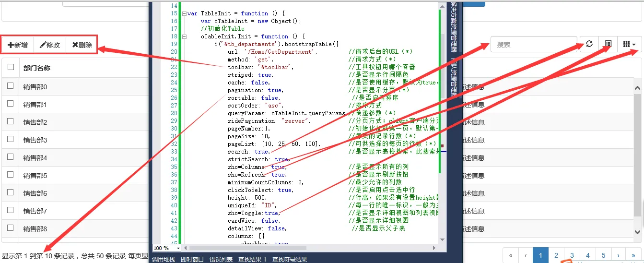
Task: Open the 查找结果 1 tab
Action: tap(253, 260)
